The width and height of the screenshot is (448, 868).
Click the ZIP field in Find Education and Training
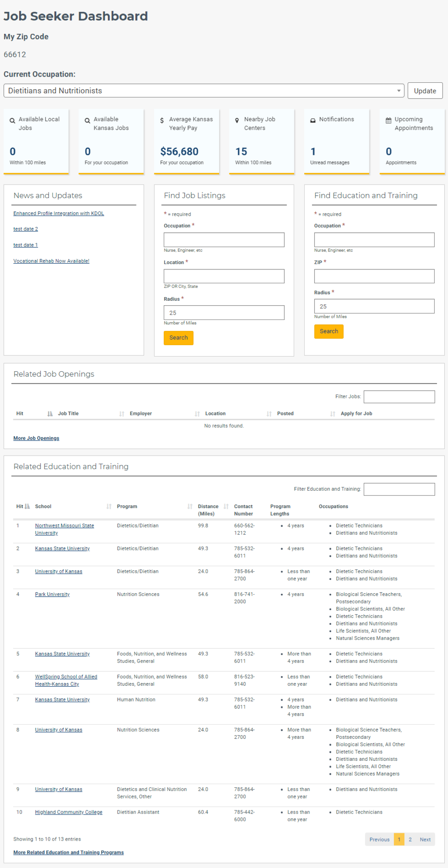tap(374, 276)
